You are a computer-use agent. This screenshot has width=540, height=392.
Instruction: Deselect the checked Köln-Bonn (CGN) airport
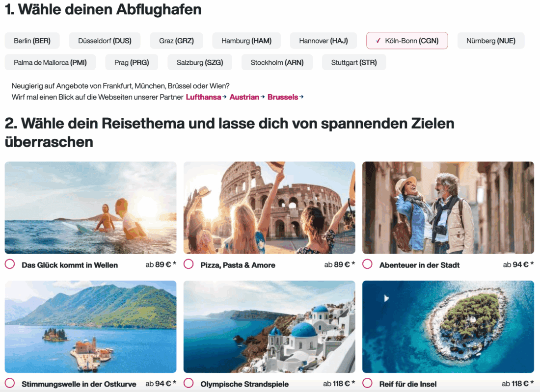407,41
